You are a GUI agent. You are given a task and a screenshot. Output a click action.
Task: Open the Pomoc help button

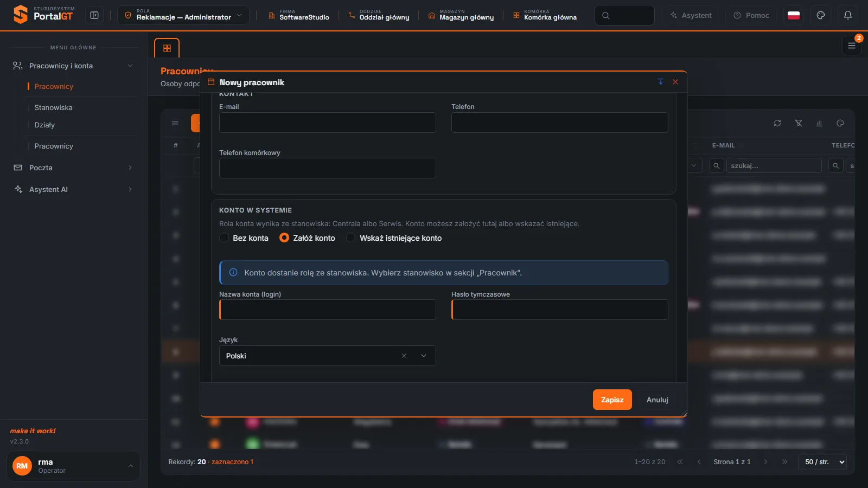751,15
